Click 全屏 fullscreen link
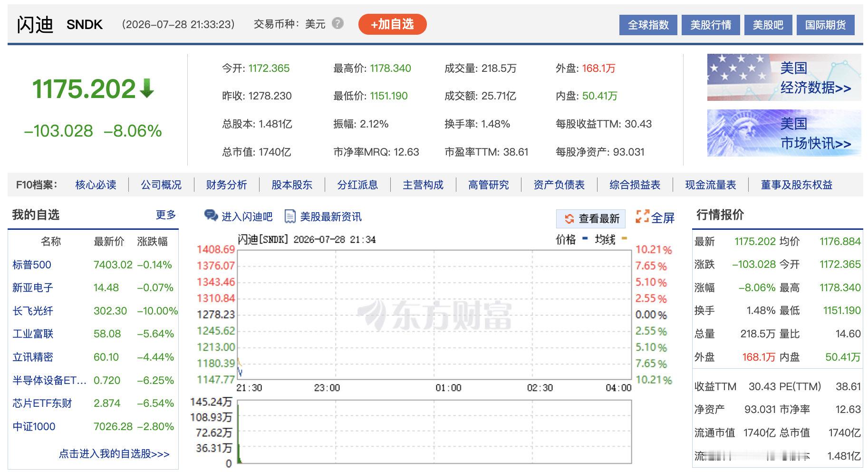 pos(663,218)
